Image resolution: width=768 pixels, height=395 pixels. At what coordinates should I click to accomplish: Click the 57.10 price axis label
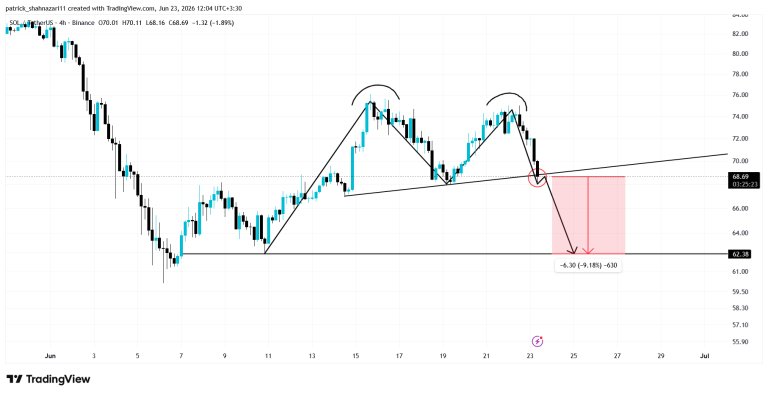[740, 324]
